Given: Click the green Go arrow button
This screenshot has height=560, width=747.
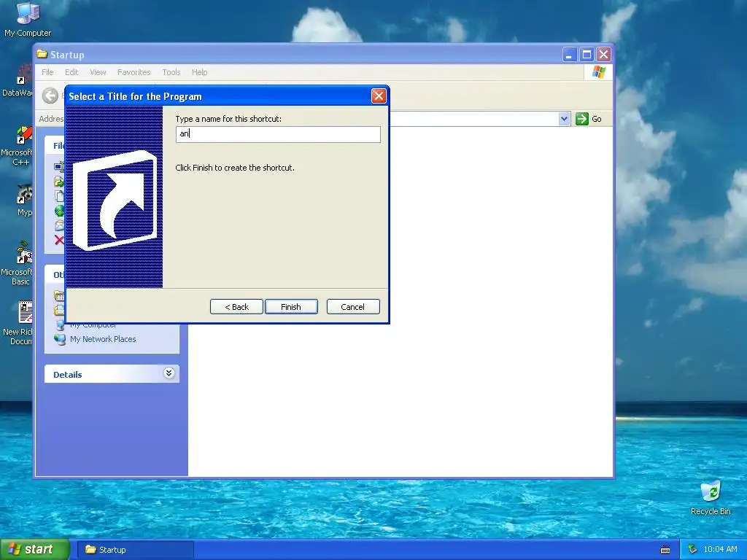Looking at the screenshot, I should pyautogui.click(x=581, y=119).
